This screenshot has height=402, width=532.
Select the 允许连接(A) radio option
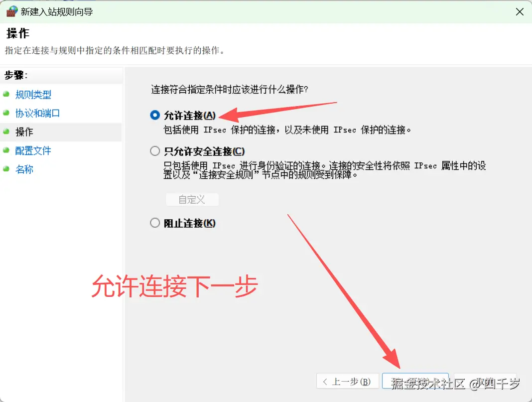point(154,115)
